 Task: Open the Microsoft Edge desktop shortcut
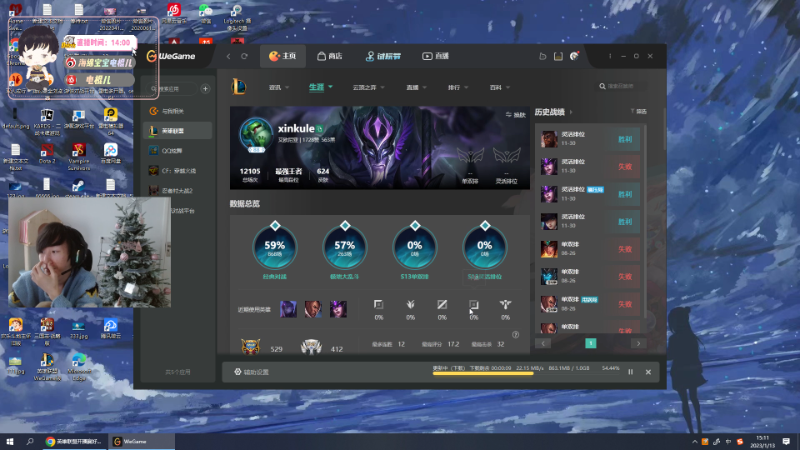pos(79,366)
